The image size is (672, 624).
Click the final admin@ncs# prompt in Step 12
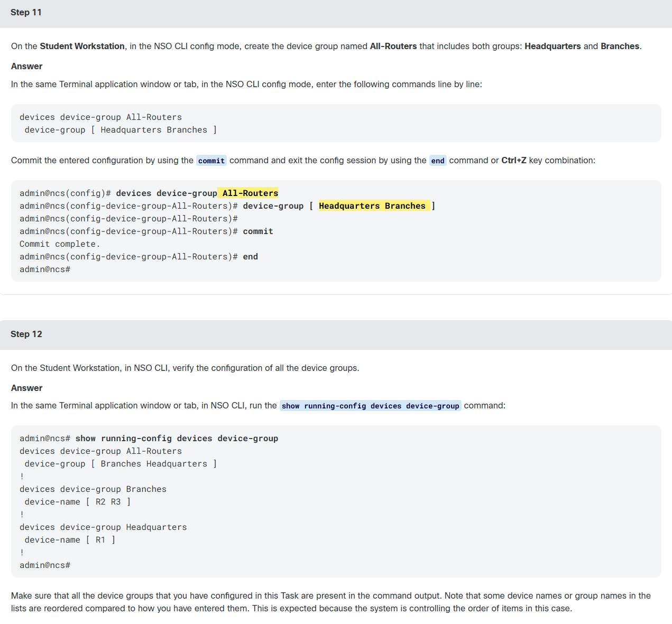[45, 565]
